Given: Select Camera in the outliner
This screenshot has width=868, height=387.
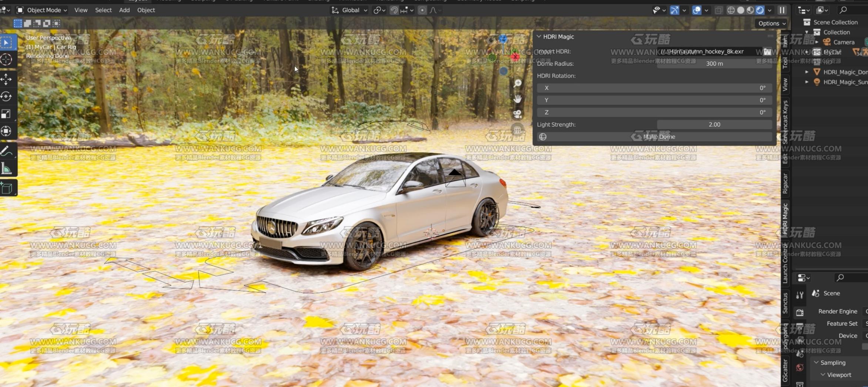Looking at the screenshot, I should 844,42.
